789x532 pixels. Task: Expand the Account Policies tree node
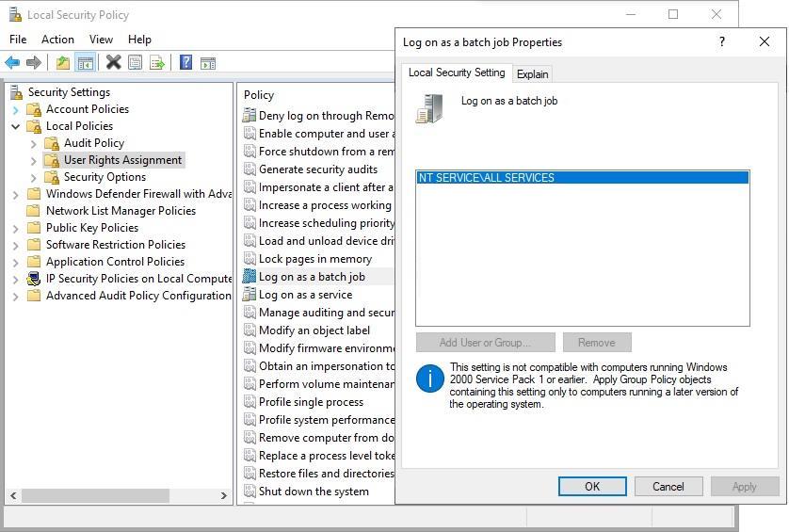tap(16, 109)
